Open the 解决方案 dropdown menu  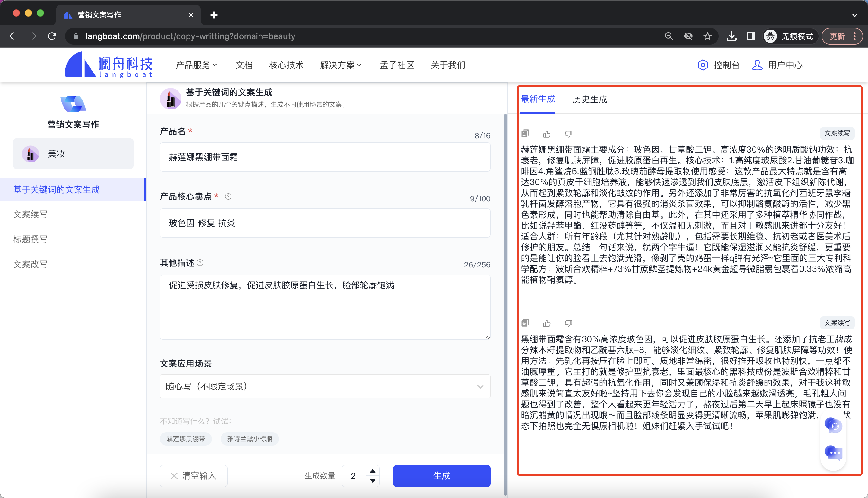tap(341, 65)
